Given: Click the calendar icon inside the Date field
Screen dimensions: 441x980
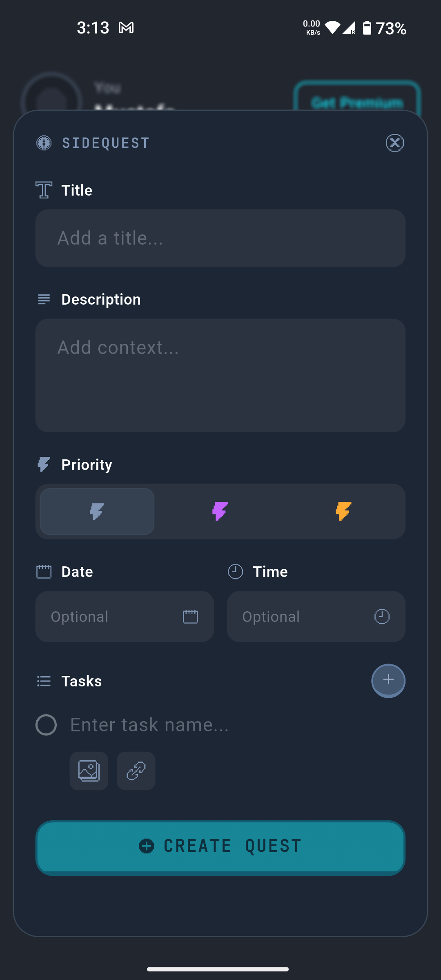Looking at the screenshot, I should [190, 616].
